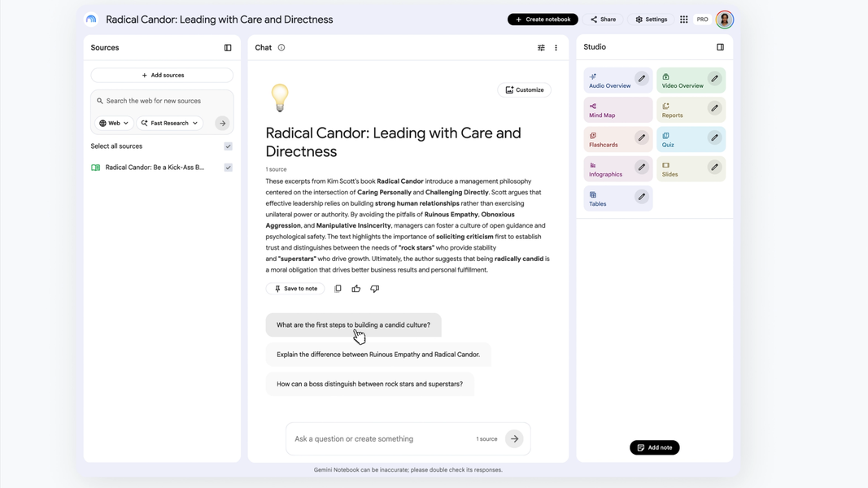Click the Share button

603,20
